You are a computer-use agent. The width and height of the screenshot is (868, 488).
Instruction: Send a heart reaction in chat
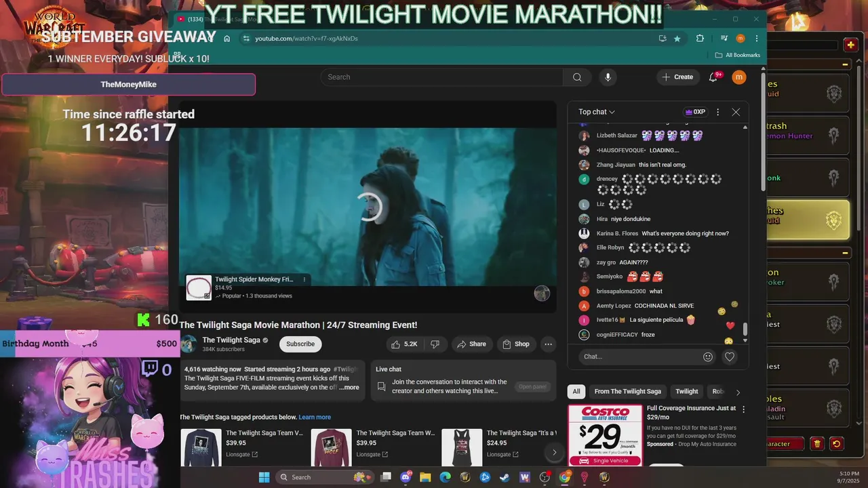point(730,357)
